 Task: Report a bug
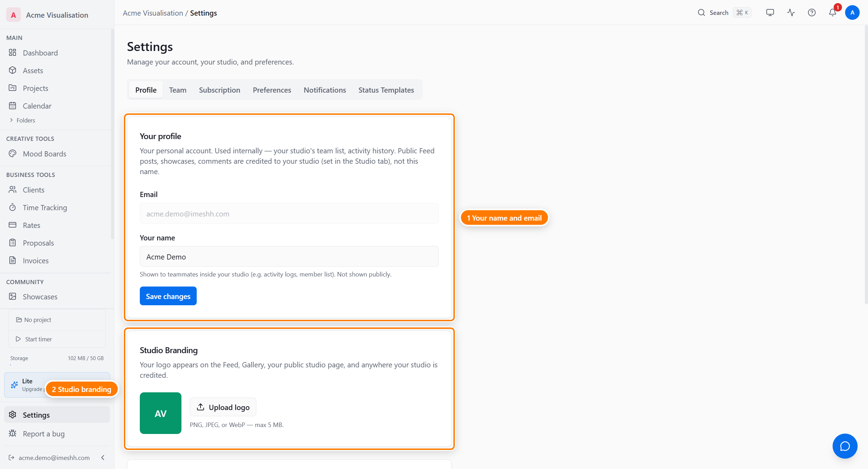[57, 434]
